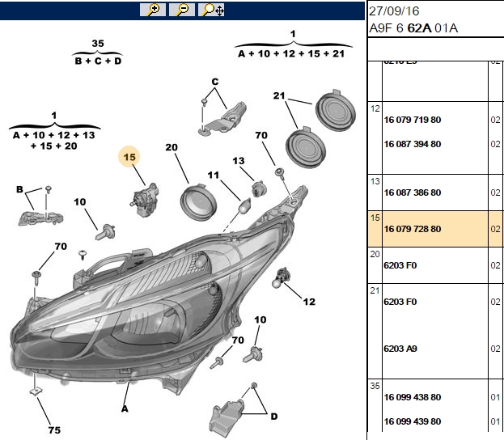Click quantity 02 beside 16 079 728 80
The height and width of the screenshot is (440, 504).
click(x=495, y=229)
